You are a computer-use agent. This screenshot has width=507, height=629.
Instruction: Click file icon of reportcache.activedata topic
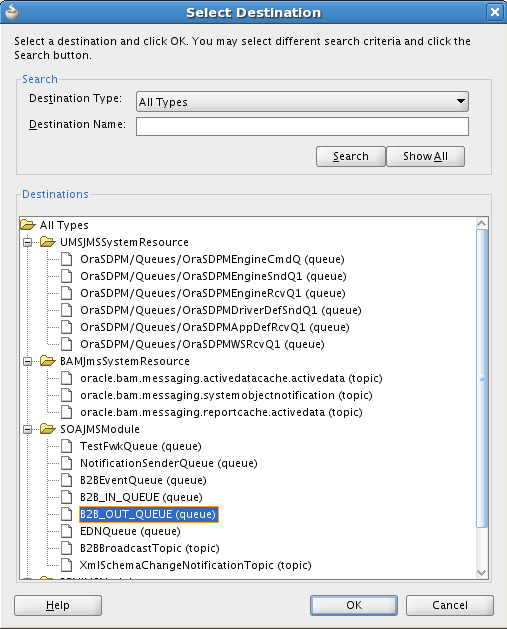tap(67, 412)
